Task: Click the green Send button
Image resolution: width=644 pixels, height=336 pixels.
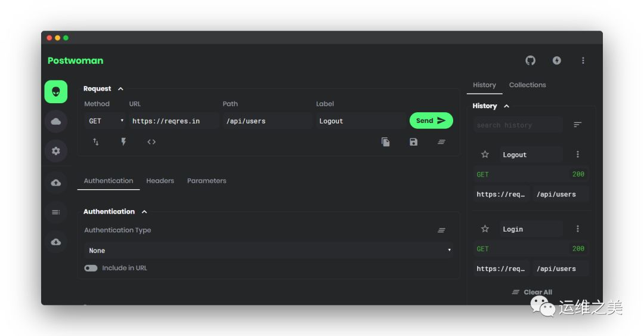Action: [431, 121]
